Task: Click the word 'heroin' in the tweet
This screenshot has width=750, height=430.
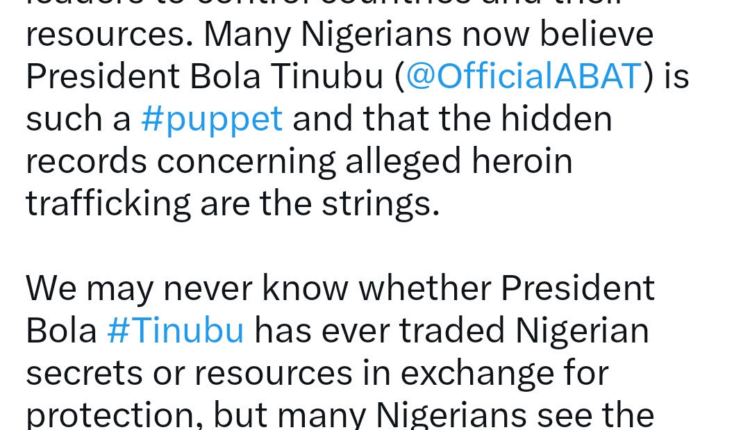Action: pyautogui.click(x=522, y=162)
